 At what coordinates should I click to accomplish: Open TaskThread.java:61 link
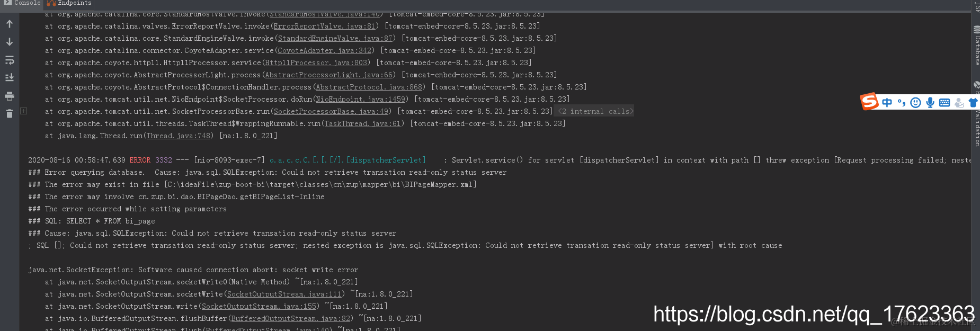click(x=362, y=123)
